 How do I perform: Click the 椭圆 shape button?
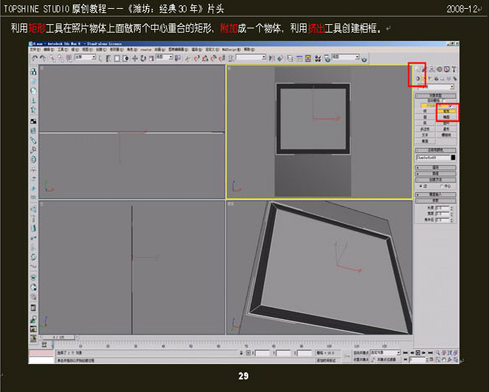447,117
